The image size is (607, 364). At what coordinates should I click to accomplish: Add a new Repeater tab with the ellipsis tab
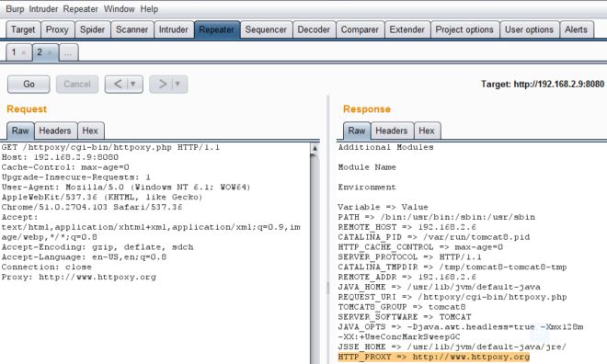(x=68, y=52)
